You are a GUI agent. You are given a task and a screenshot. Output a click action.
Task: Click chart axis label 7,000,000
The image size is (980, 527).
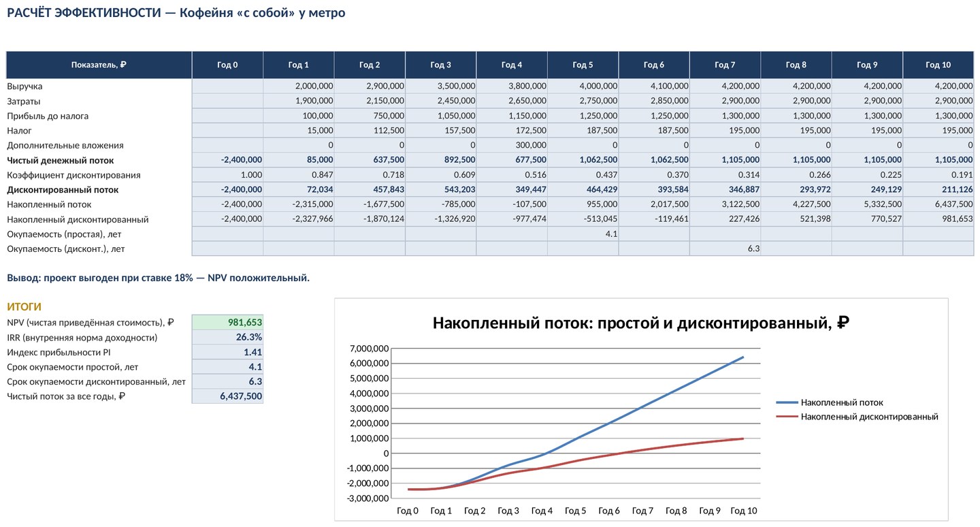click(369, 349)
